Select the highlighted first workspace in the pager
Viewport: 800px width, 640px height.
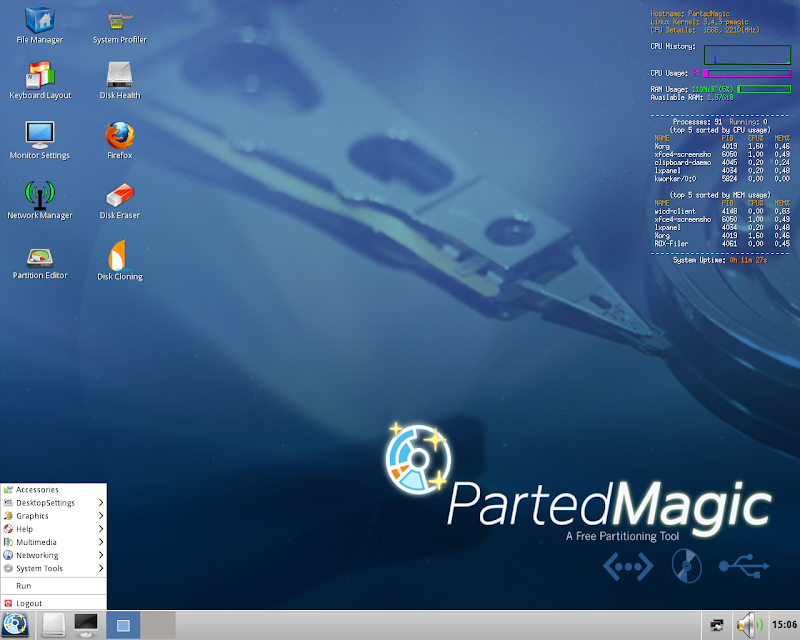(x=123, y=625)
